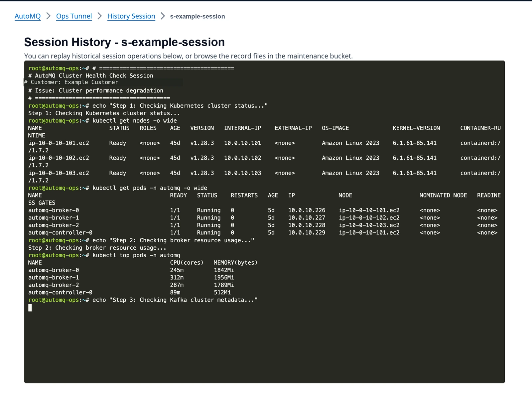This screenshot has height=396, width=532.
Task: Click CPU value 312m
Action: click(x=177, y=278)
